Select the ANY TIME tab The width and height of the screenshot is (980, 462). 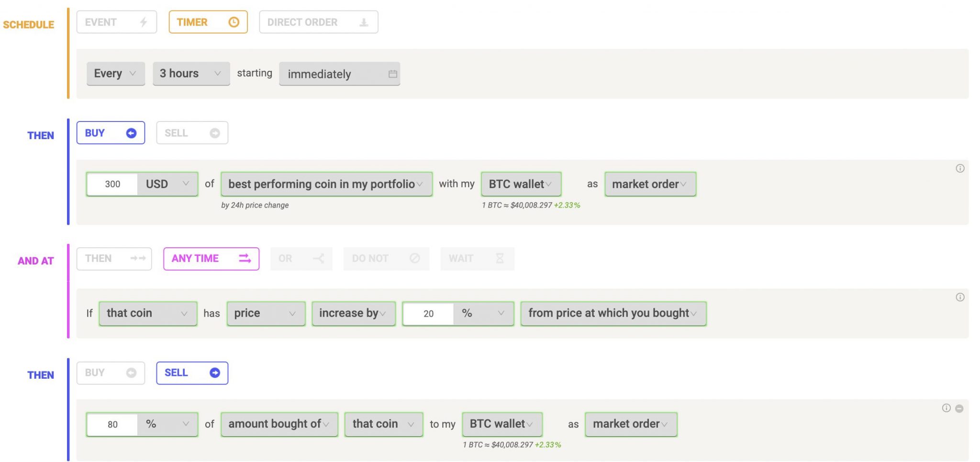[211, 258]
